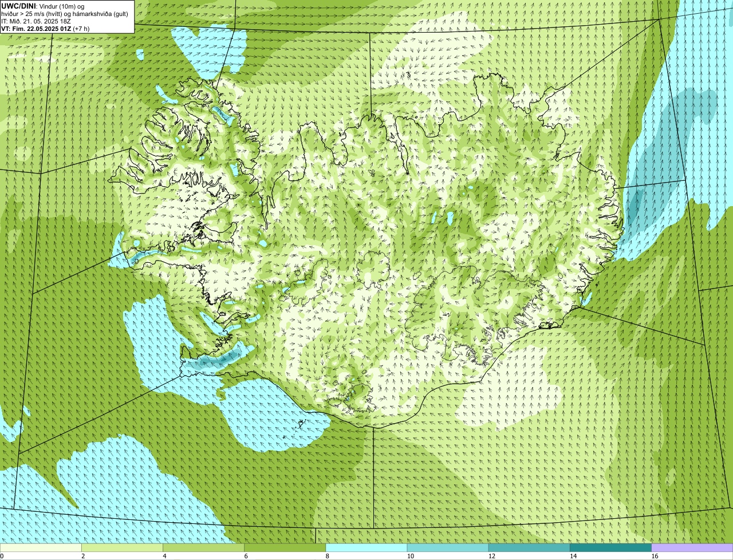Click the teal 12–14 m/s legend swatch
The image size is (733, 560).
[x=529, y=547]
